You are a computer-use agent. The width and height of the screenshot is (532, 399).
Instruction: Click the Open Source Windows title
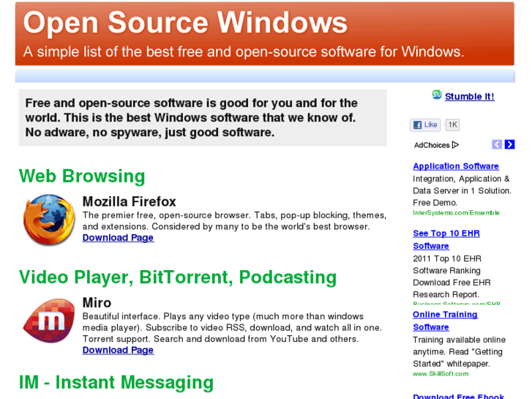click(185, 23)
